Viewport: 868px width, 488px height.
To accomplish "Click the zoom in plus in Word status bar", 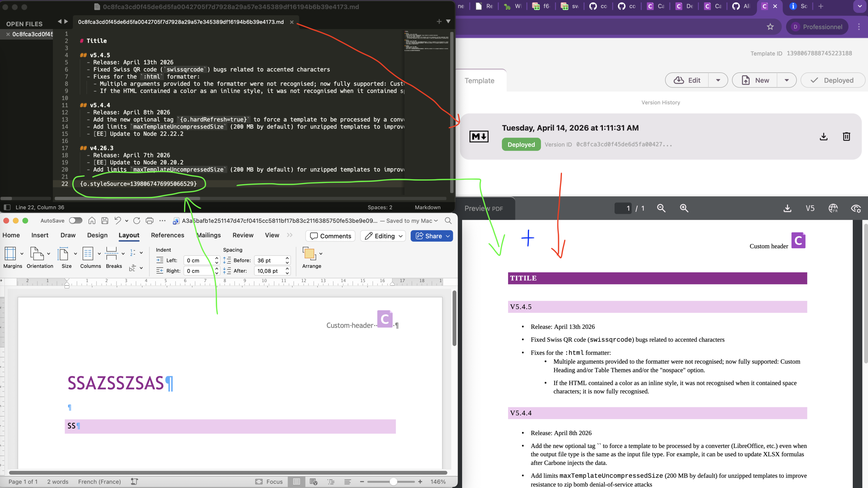I will [420, 482].
